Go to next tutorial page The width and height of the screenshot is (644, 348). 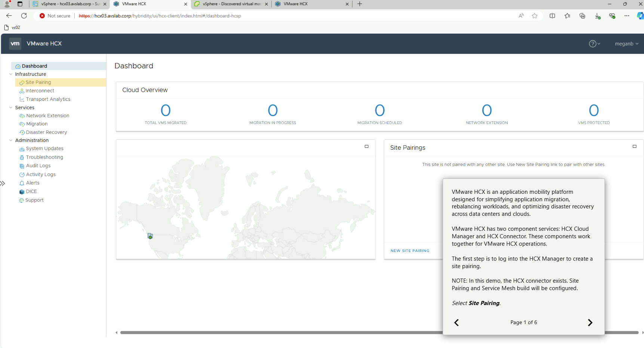tap(590, 323)
